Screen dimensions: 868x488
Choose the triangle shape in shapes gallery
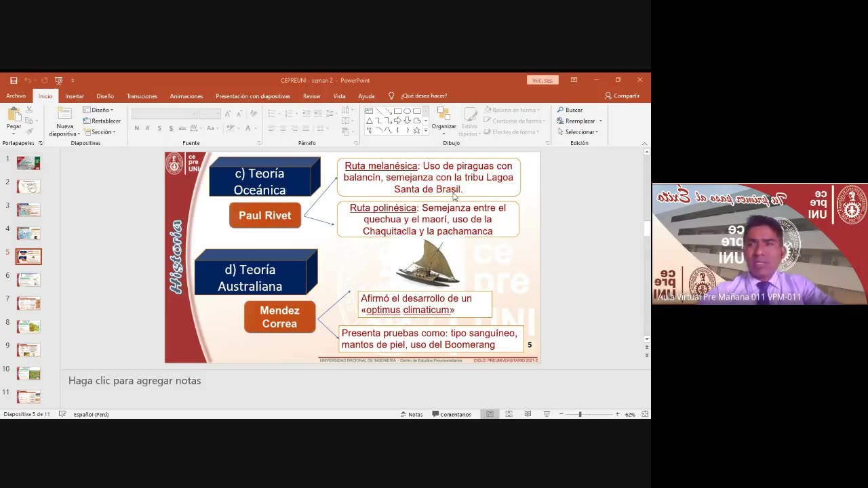(370, 121)
